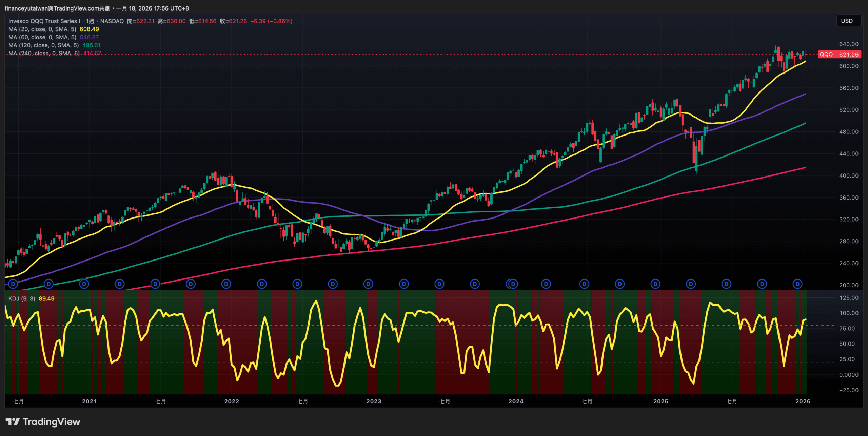Select the MA 60 indicator legend
This screenshot has height=436, width=868.
[42, 37]
